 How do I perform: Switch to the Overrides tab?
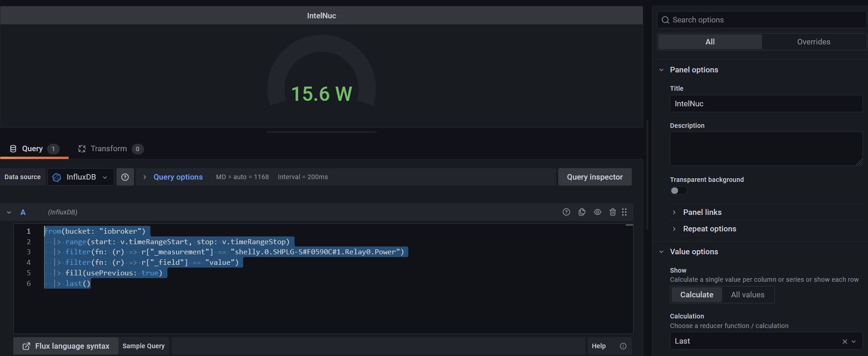(813, 42)
